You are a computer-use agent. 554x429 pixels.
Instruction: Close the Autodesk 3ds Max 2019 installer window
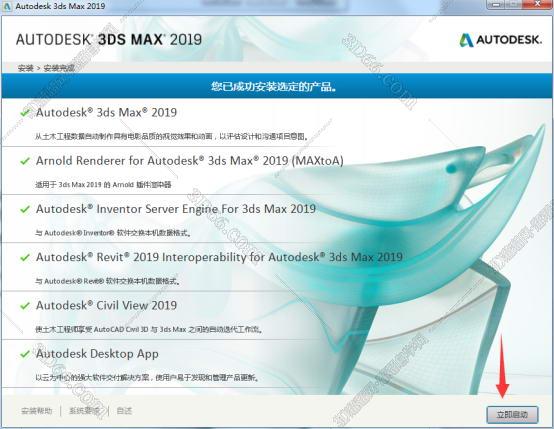click(x=537, y=4)
